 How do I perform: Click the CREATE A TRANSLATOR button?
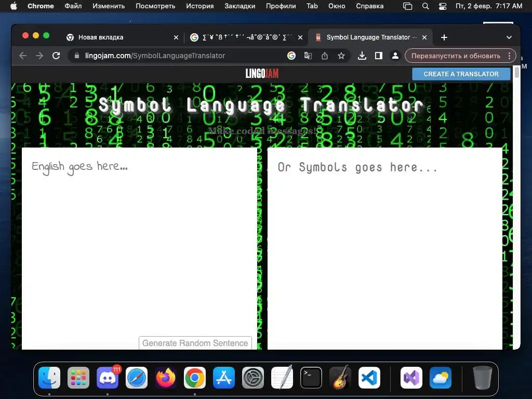461,74
